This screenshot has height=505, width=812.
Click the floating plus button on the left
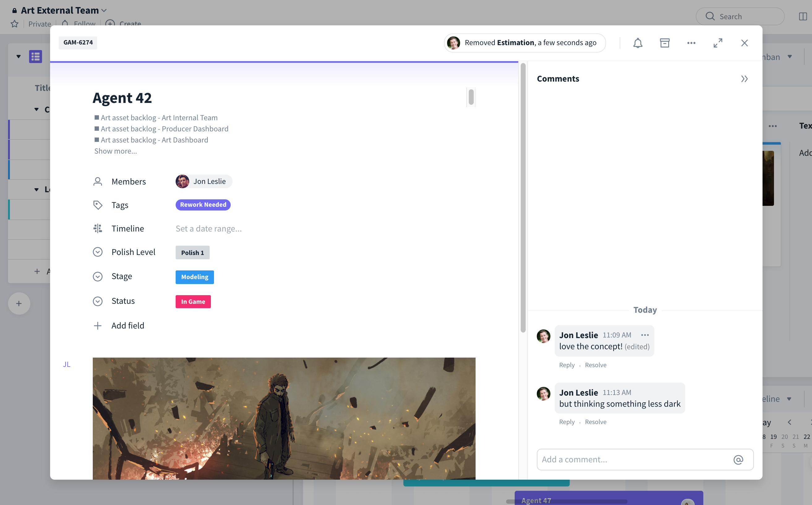coord(19,303)
